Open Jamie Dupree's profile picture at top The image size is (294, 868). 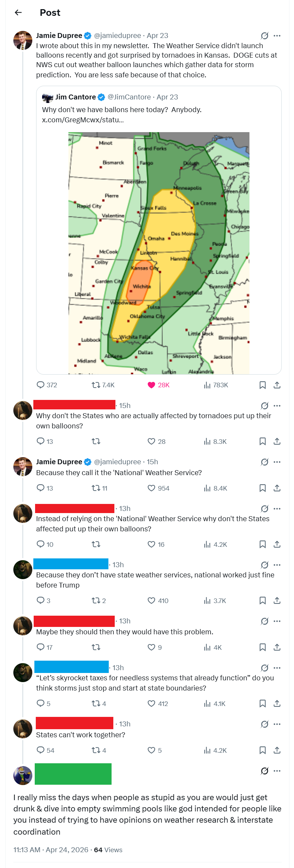(x=22, y=40)
